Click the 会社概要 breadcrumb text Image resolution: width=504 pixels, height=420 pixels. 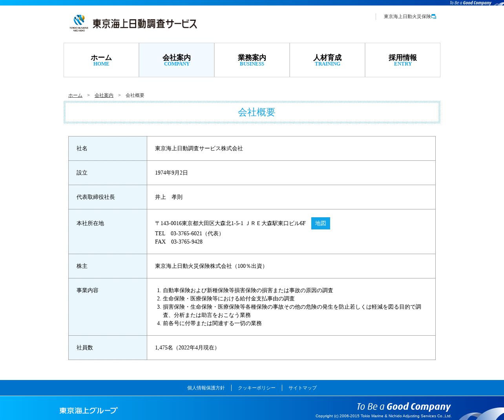click(x=135, y=95)
